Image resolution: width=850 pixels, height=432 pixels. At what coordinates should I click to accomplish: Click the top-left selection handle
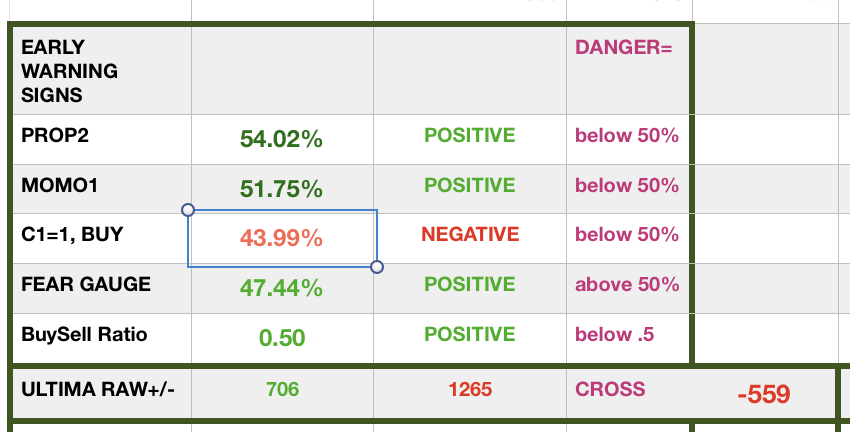click(188, 210)
